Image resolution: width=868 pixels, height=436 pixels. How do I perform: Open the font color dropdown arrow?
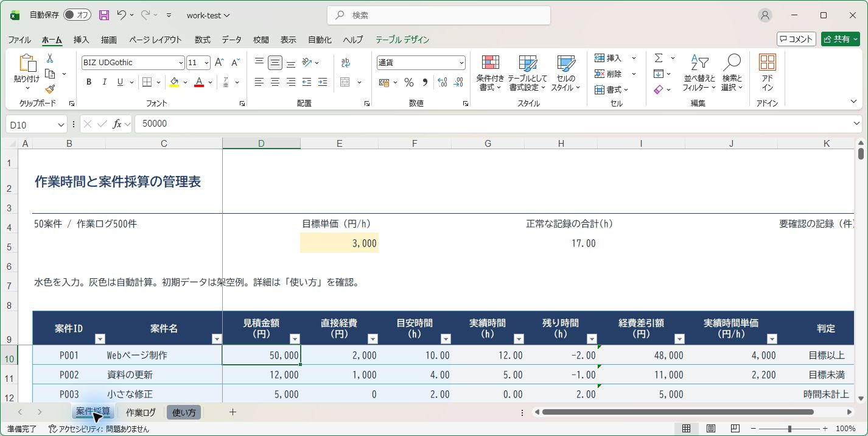pos(211,82)
